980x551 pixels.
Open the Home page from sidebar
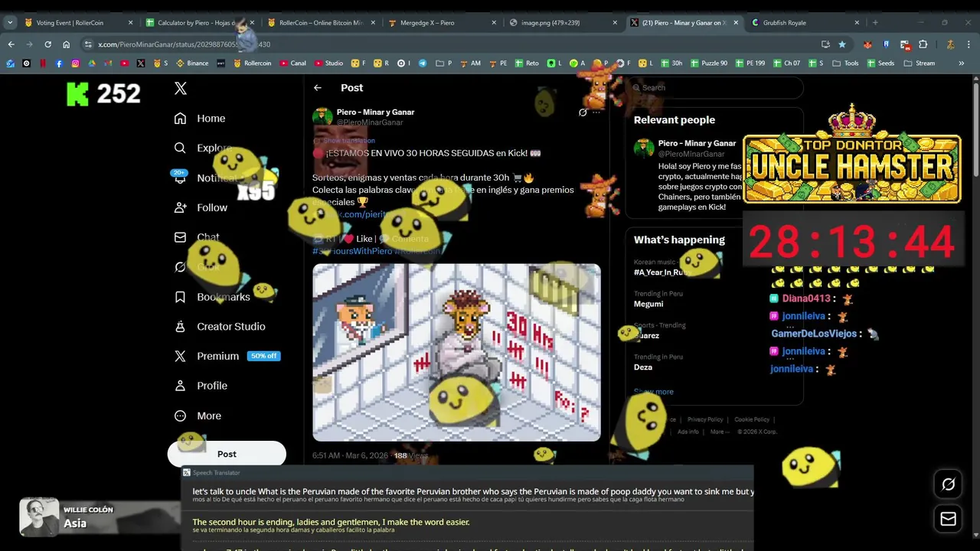[200, 119]
